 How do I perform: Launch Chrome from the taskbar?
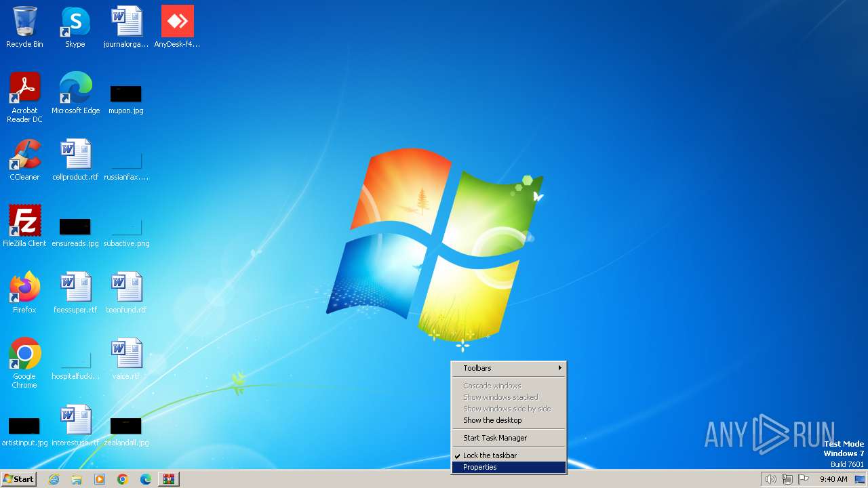point(123,479)
